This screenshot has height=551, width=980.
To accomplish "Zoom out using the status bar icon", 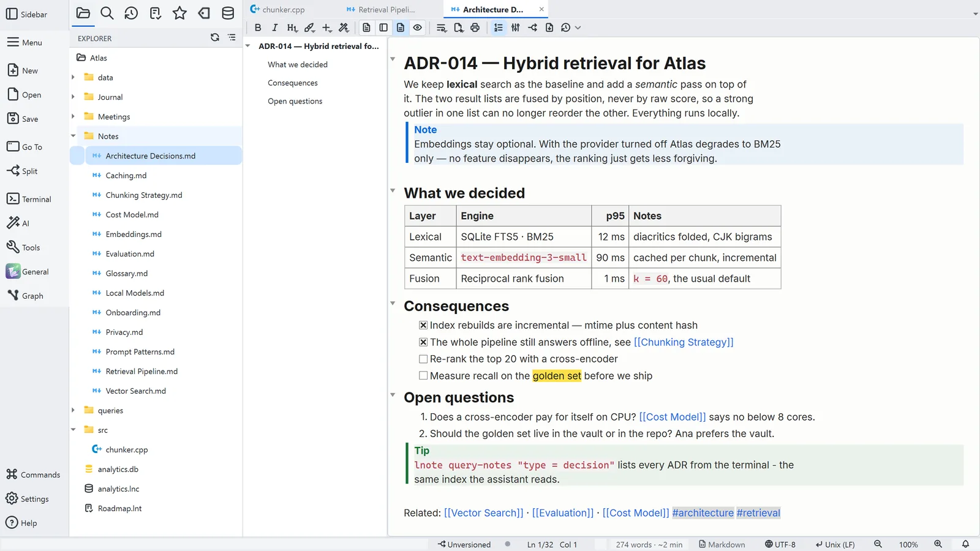I will pyautogui.click(x=878, y=544).
